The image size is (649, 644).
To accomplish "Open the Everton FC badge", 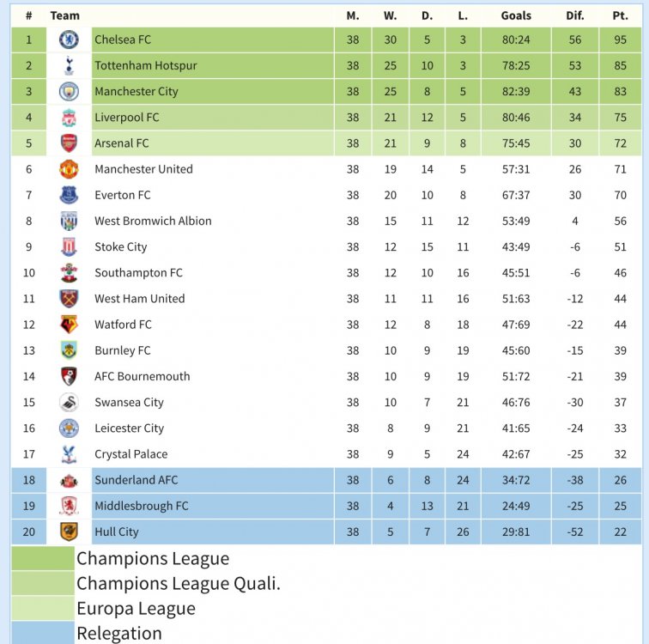I will (x=70, y=195).
